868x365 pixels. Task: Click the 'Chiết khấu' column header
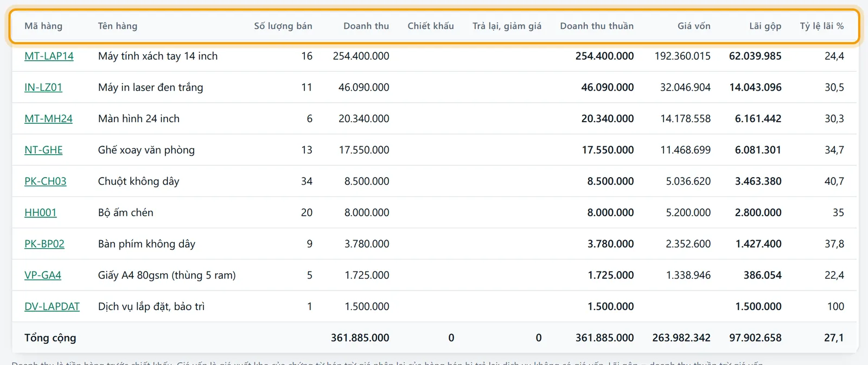[431, 26]
